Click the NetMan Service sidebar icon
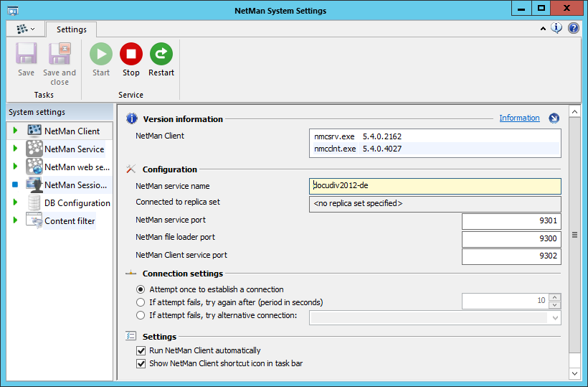 pyautogui.click(x=34, y=149)
